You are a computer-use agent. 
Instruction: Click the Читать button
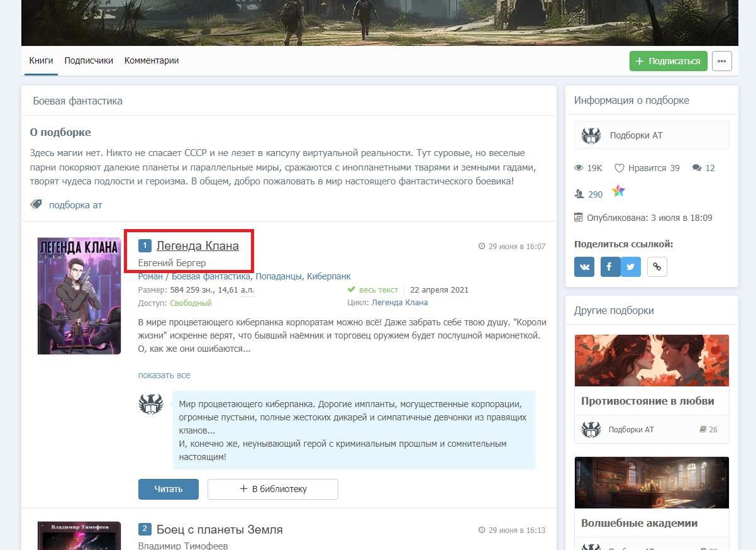click(169, 489)
